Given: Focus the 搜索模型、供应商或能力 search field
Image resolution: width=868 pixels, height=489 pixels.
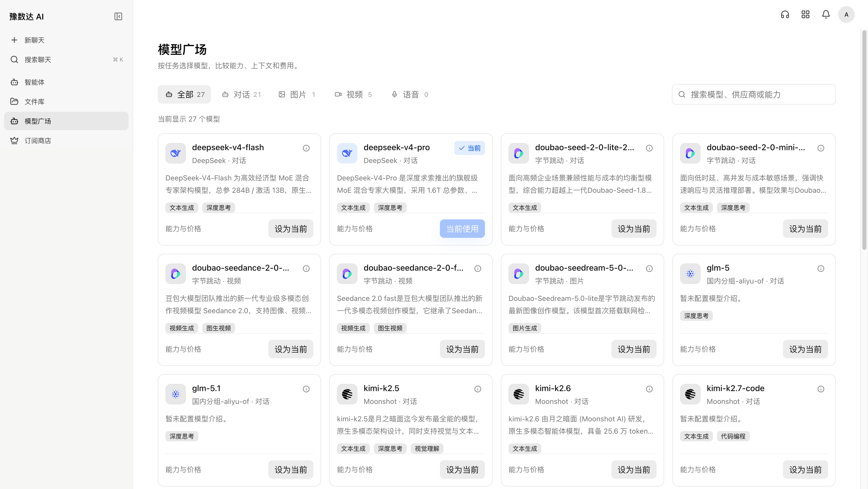Looking at the screenshot, I should [754, 94].
